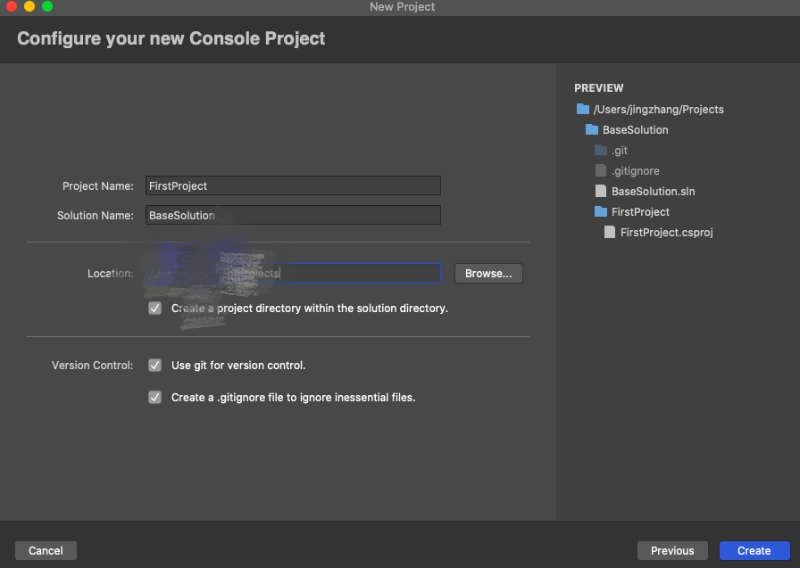Click the Create button
This screenshot has height=568, width=800.
pyautogui.click(x=754, y=550)
